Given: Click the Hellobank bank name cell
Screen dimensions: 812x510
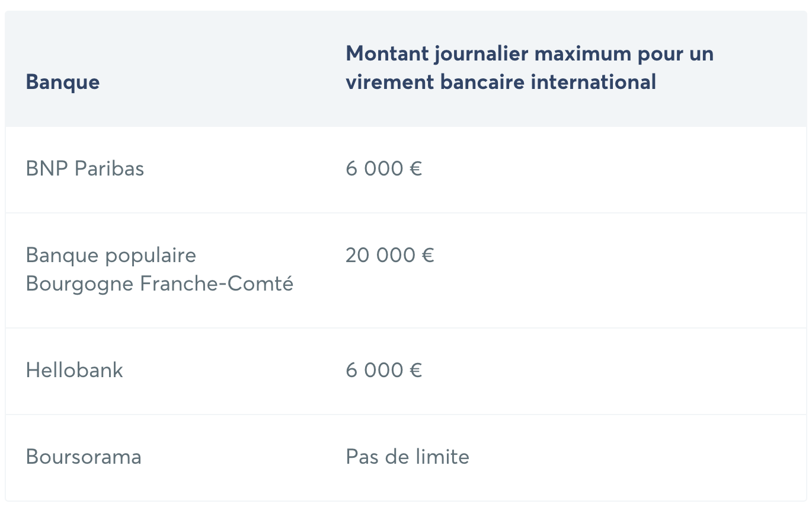Looking at the screenshot, I should point(75,371).
